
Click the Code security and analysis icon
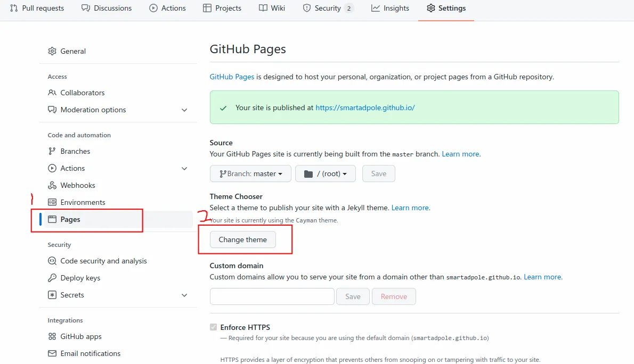pos(52,261)
